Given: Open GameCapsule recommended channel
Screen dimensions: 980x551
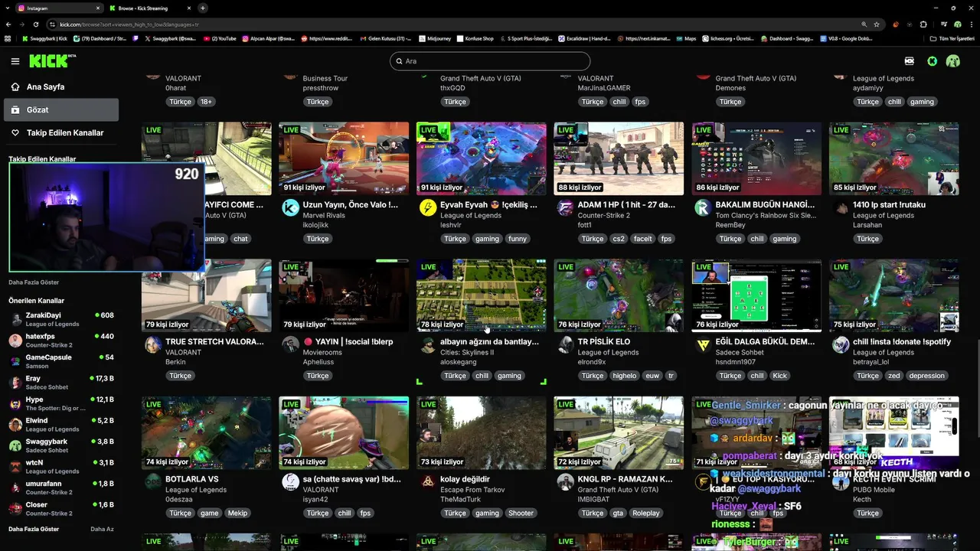Looking at the screenshot, I should pos(61,361).
